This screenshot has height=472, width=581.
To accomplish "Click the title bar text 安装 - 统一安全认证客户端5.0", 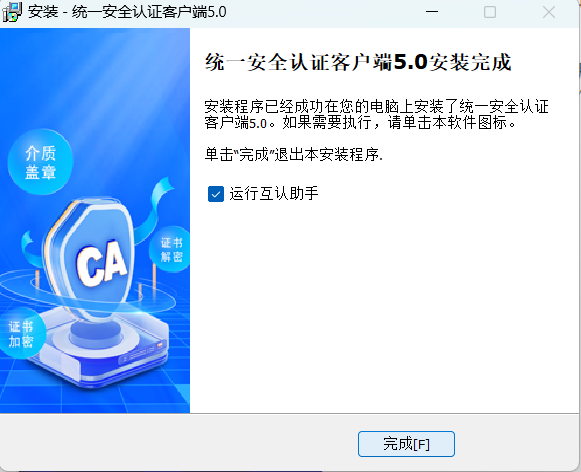I will [x=127, y=12].
